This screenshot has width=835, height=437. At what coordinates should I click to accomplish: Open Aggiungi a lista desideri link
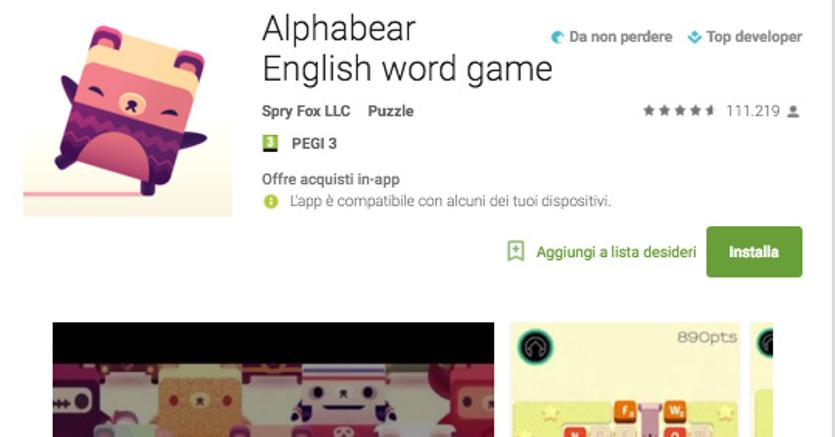616,252
